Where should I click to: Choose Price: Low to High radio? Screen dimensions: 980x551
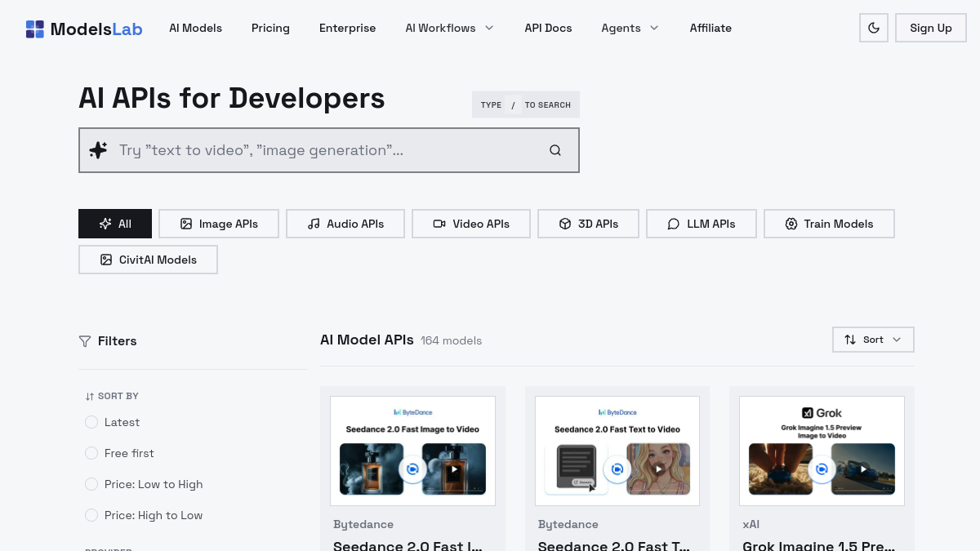tap(91, 484)
